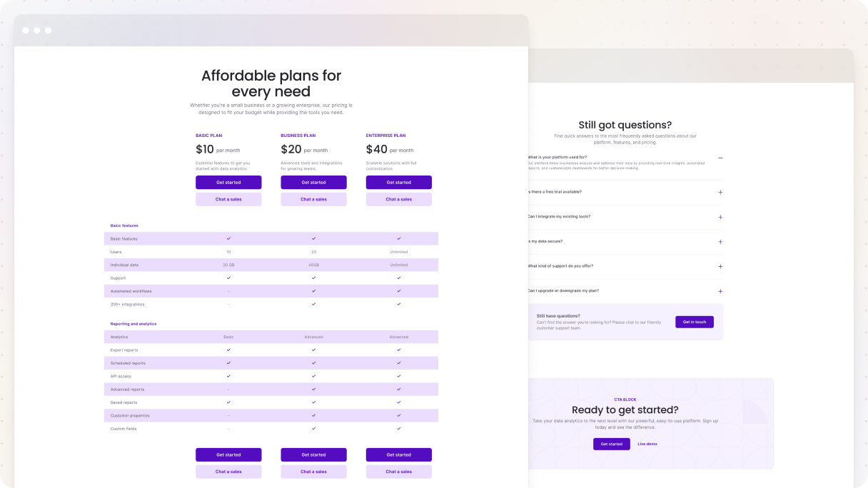Click 'Get started' in the Ready to get started section

click(x=611, y=444)
